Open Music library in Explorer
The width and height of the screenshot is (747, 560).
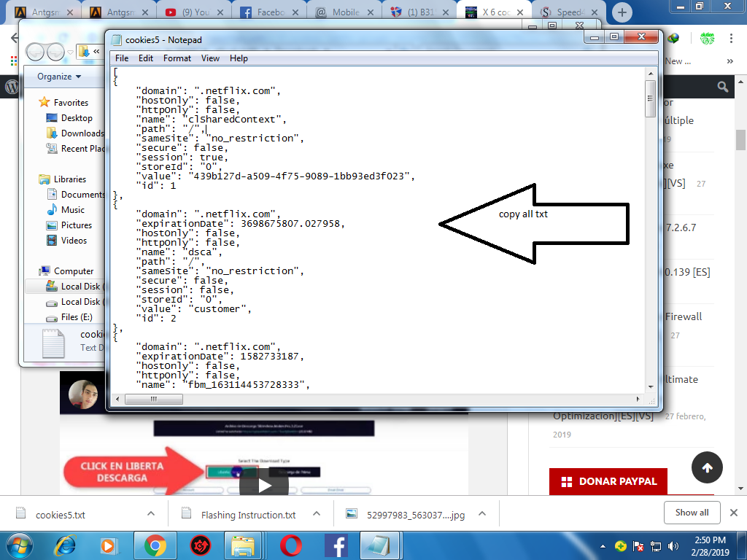point(66,209)
